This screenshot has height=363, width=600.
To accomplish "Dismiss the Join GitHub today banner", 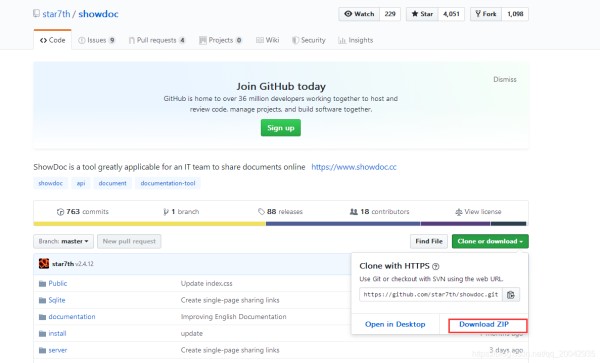I will (x=505, y=79).
